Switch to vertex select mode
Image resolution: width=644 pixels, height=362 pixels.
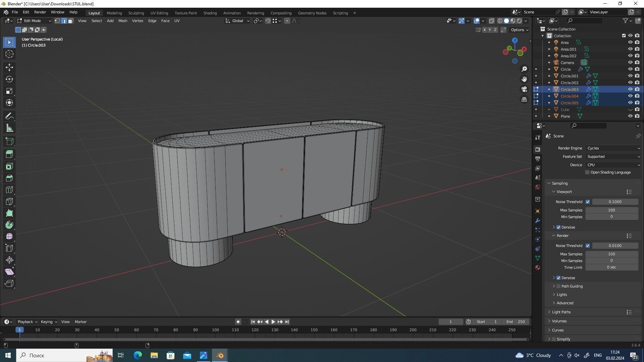click(x=57, y=21)
